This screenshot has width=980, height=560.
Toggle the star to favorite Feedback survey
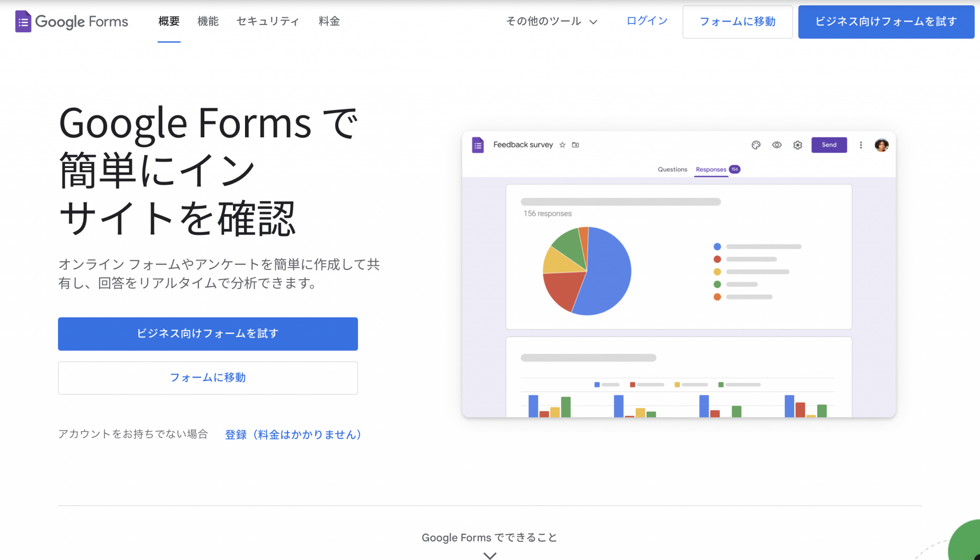click(x=563, y=145)
